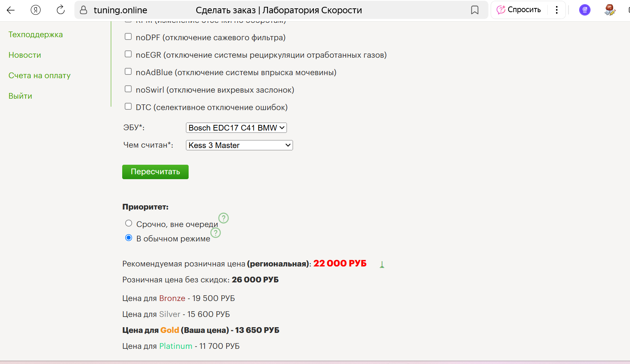Open the browser three-dot menu
630x364 pixels.
click(557, 10)
